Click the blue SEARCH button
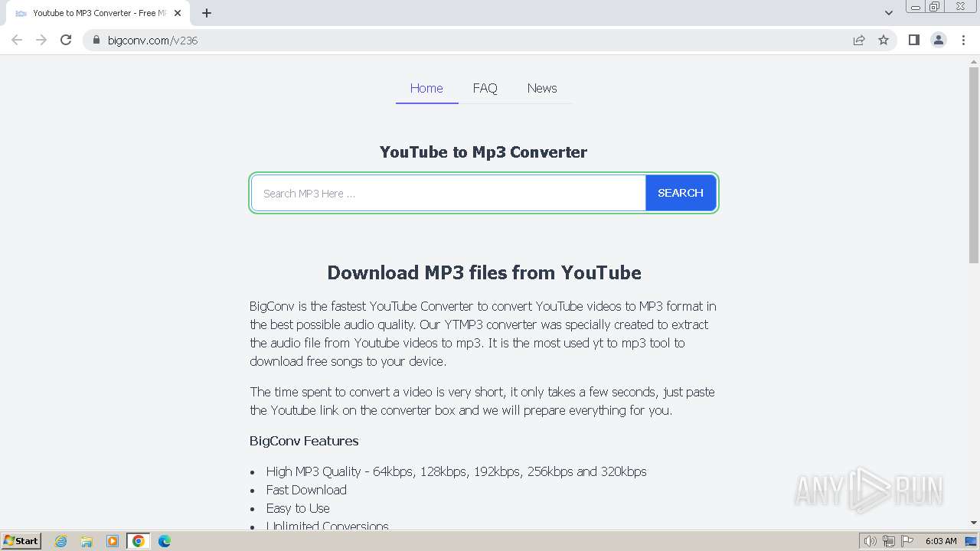 [681, 193]
